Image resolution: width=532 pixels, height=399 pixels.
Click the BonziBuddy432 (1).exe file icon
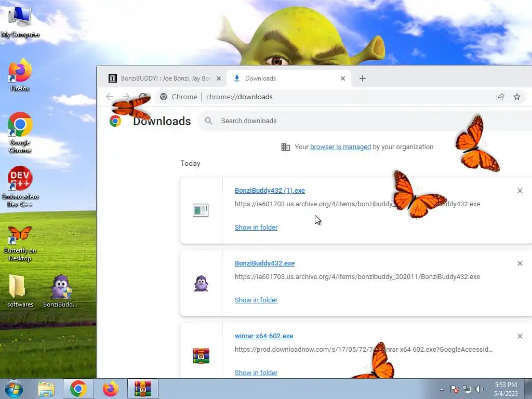(201, 210)
